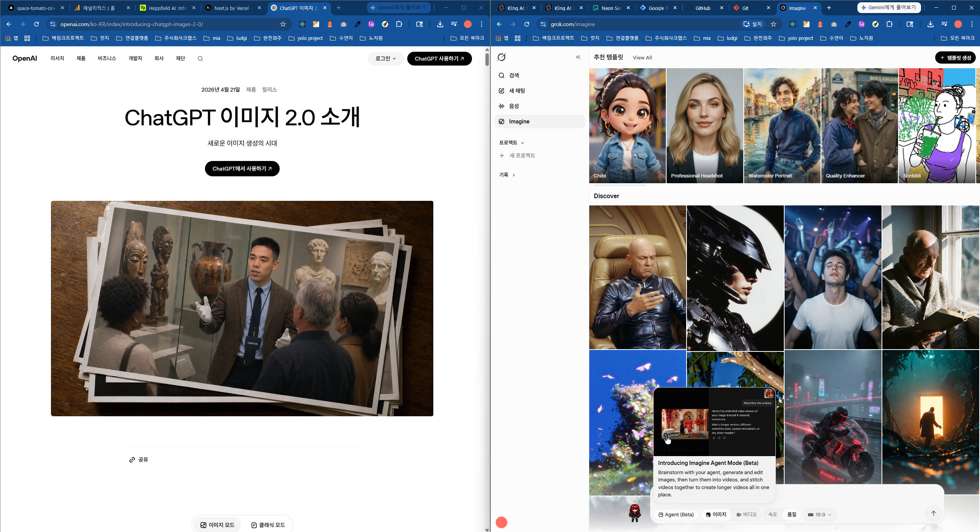Switch to the Neon tab in right browser
Screen dimensions: 980x532
click(x=611, y=8)
